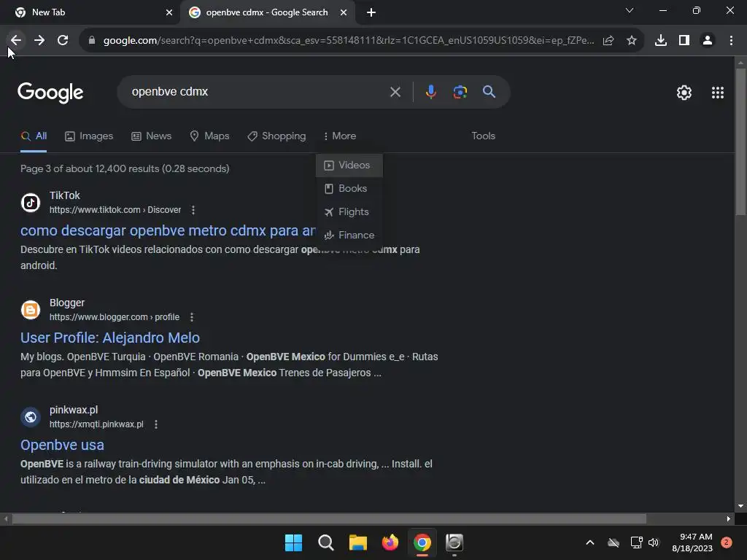Open search Tools options

click(x=483, y=136)
